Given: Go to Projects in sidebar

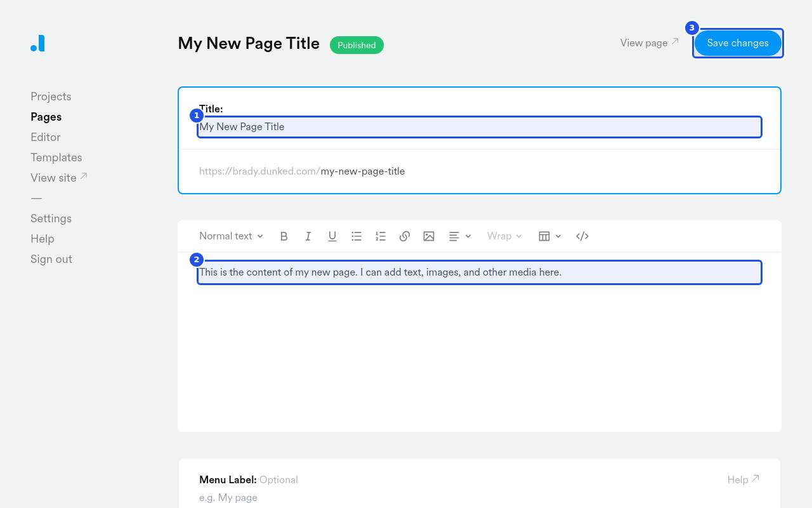Looking at the screenshot, I should [x=51, y=97].
